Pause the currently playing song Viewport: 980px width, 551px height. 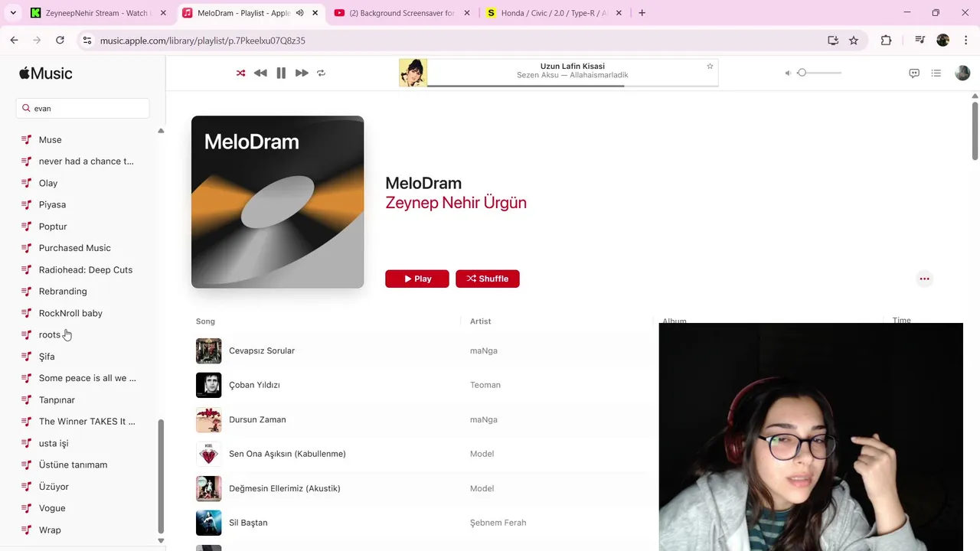tap(281, 73)
